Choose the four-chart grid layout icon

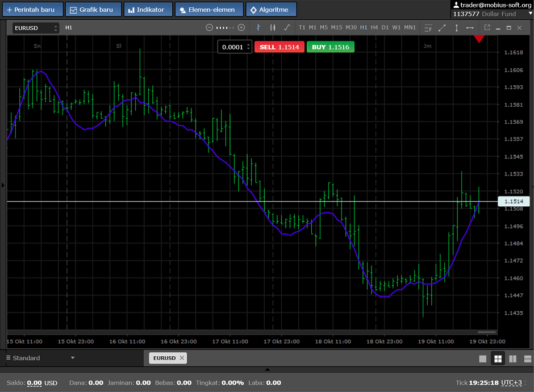498,358
